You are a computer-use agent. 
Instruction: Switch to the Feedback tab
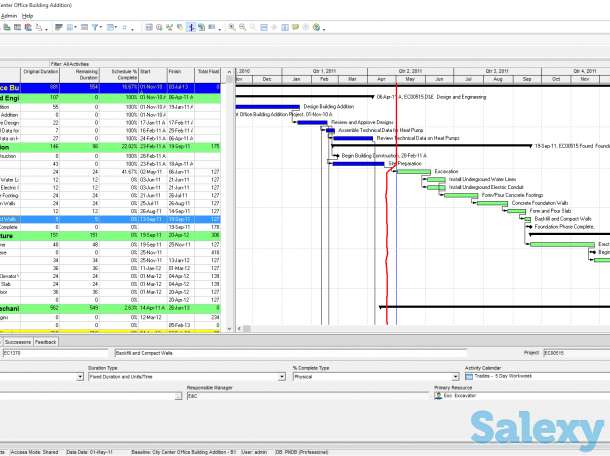click(x=46, y=341)
